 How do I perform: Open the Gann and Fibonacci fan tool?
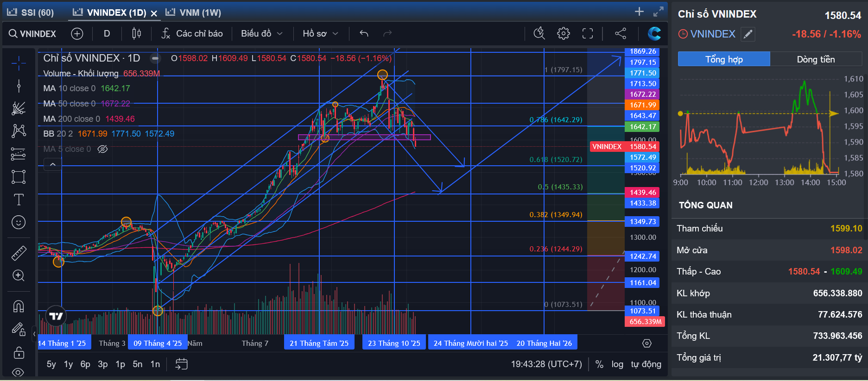tap(19, 108)
